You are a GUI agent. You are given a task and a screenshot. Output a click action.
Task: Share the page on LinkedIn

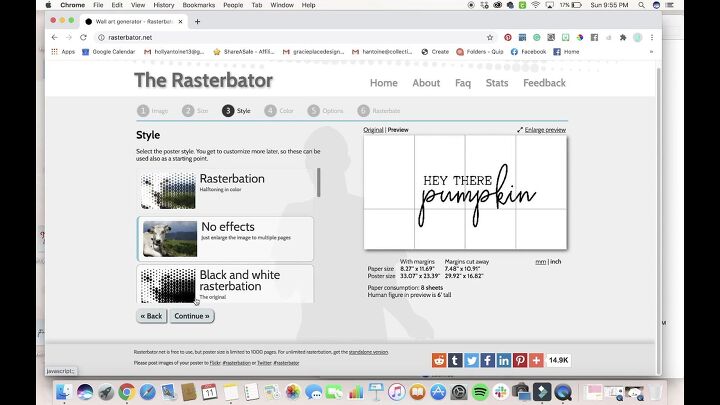(x=504, y=360)
